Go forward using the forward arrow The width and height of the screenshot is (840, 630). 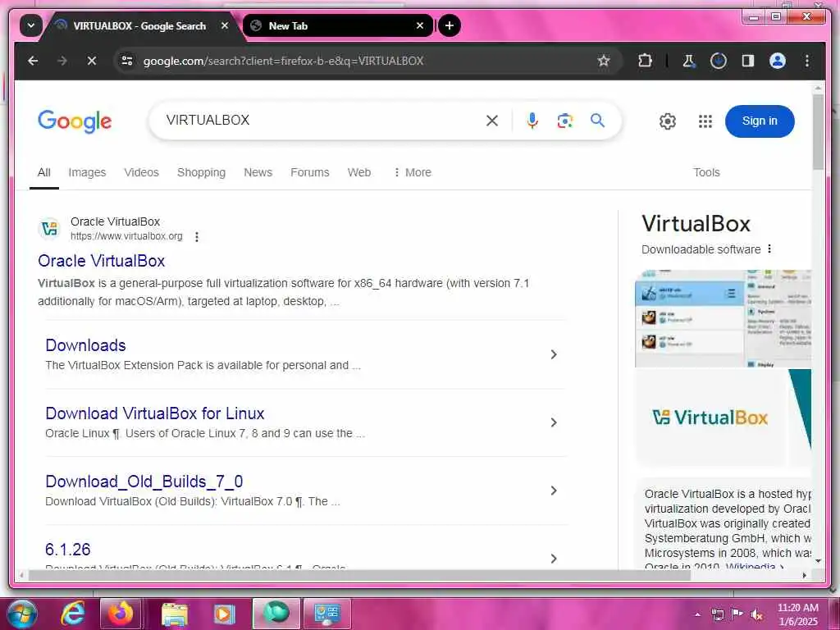(x=62, y=61)
